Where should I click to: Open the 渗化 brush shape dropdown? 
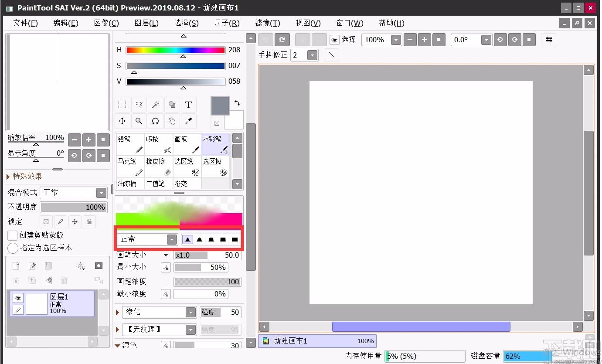[x=159, y=312]
